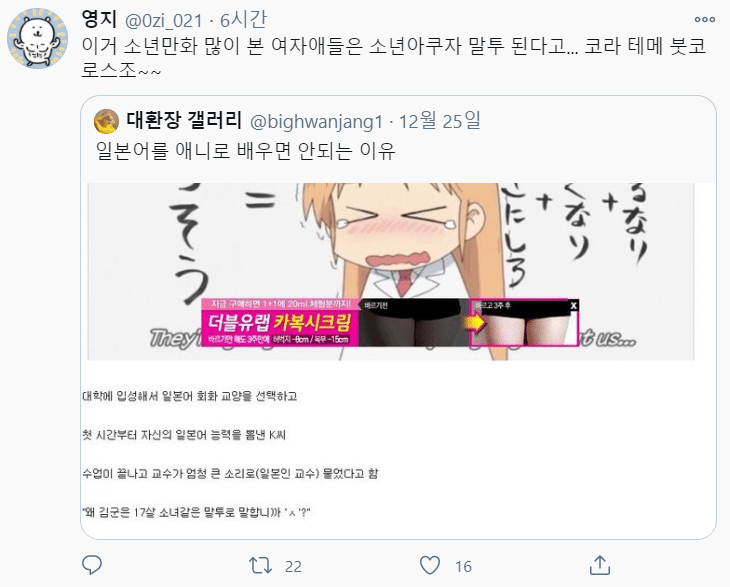Visit the @bighwanjang1 handle
730x587 pixels.
(316, 122)
